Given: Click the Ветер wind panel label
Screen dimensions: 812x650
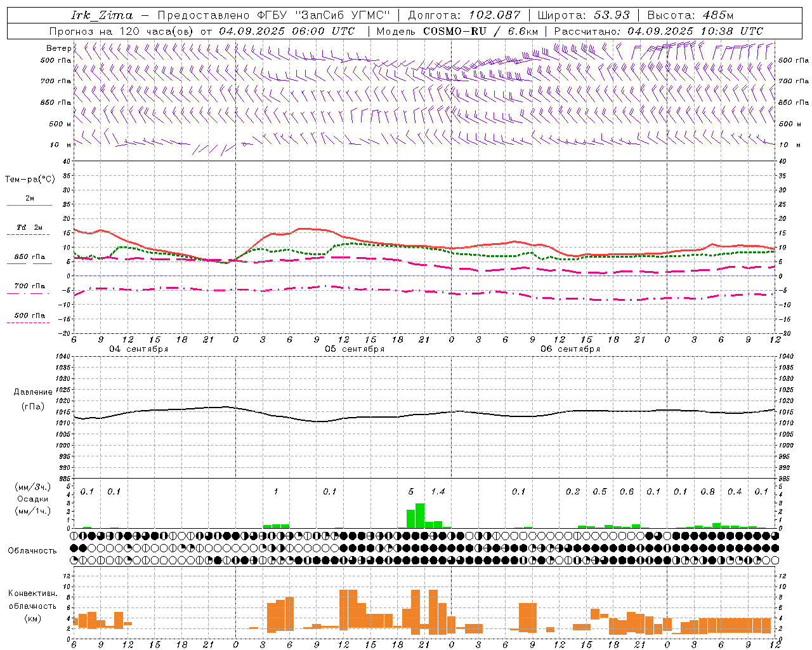Looking at the screenshot, I should coord(58,48).
